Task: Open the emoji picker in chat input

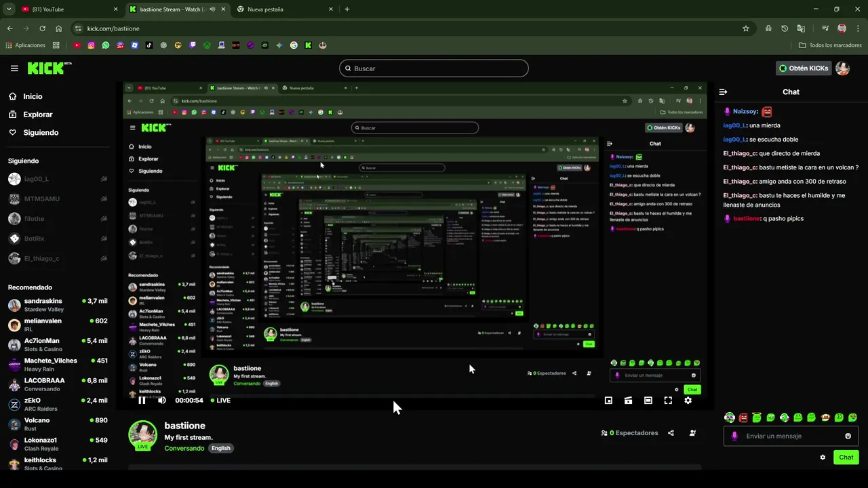Action: (848, 436)
